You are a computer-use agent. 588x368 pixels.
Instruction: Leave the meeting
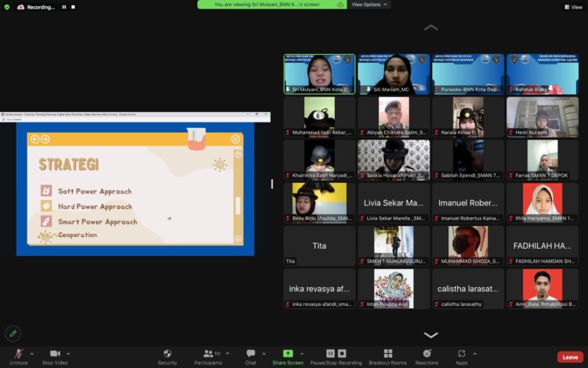pos(570,356)
